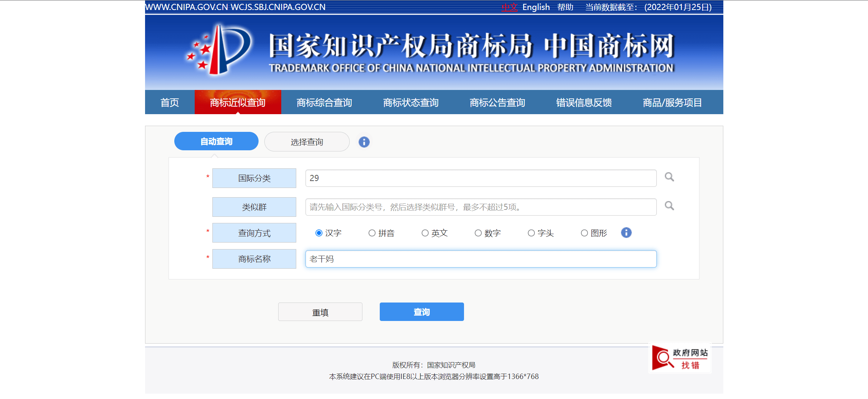Select the 数字 radio button
This screenshot has width=868, height=399.
478,233
